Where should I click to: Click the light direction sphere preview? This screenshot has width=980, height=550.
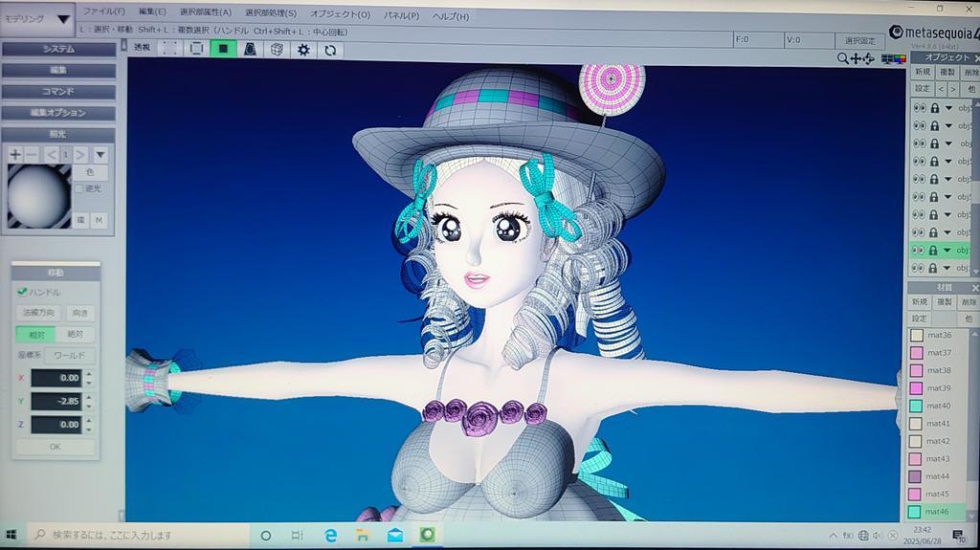click(x=38, y=196)
